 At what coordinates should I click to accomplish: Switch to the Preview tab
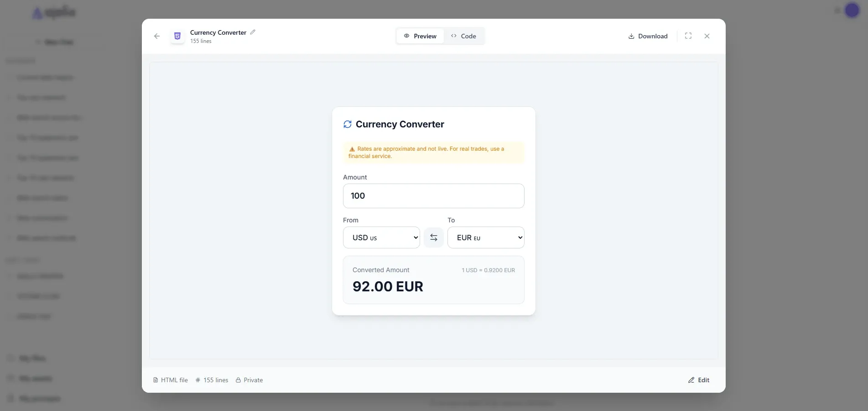(419, 36)
